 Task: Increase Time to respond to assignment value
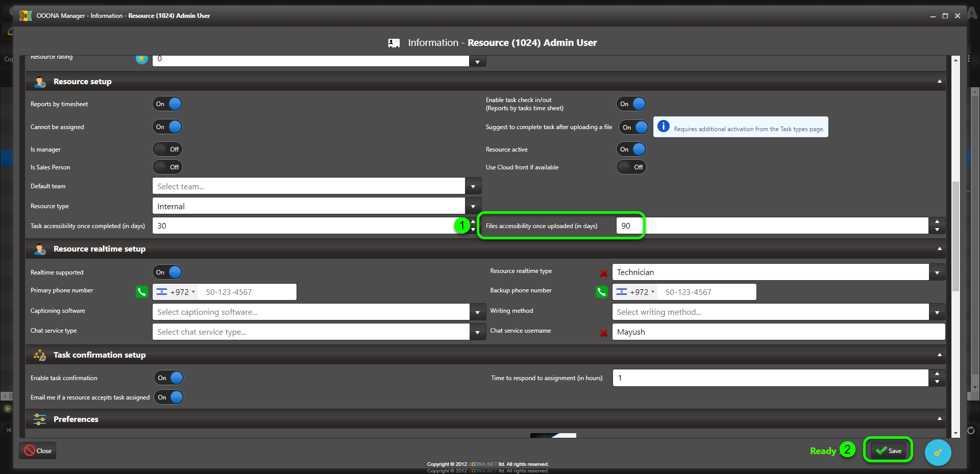937,374
